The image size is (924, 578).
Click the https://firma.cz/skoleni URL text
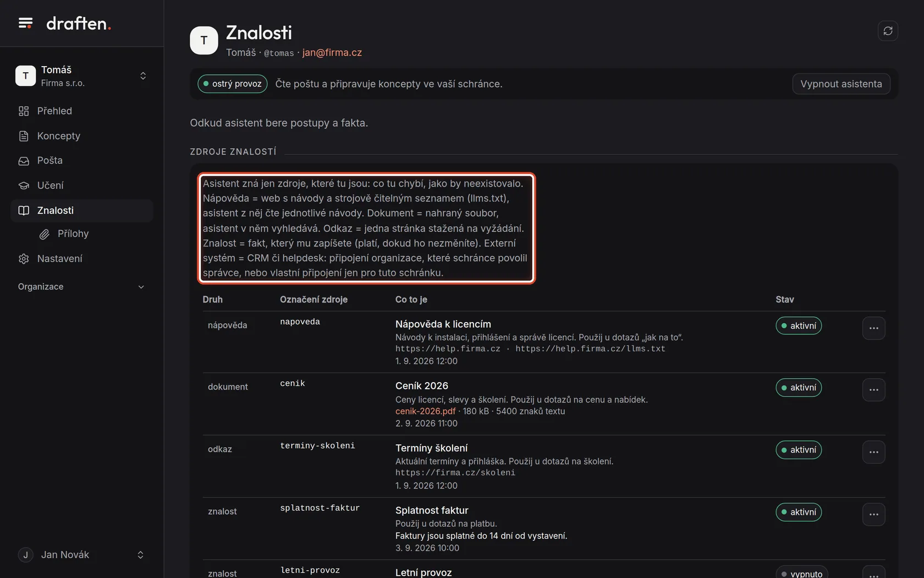tap(455, 473)
